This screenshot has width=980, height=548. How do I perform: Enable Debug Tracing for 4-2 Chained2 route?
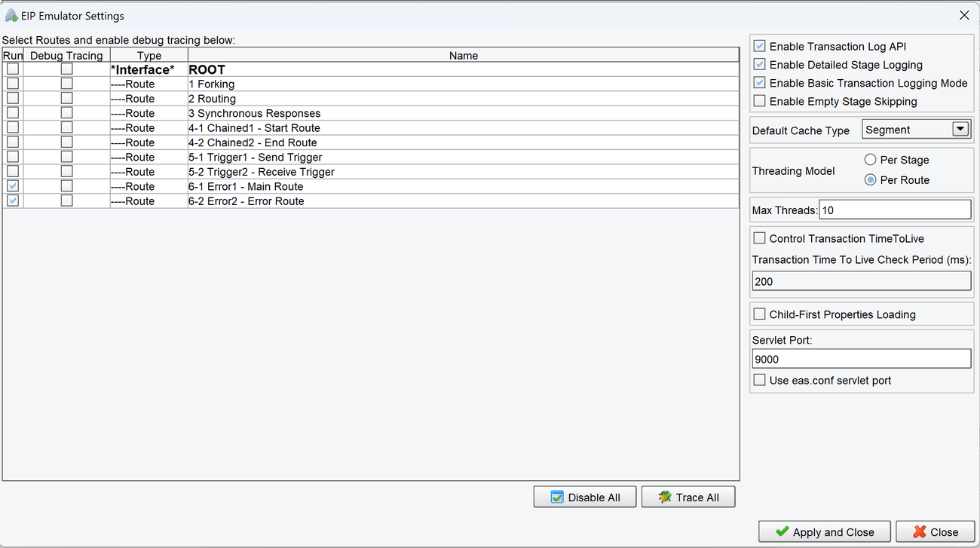67,142
